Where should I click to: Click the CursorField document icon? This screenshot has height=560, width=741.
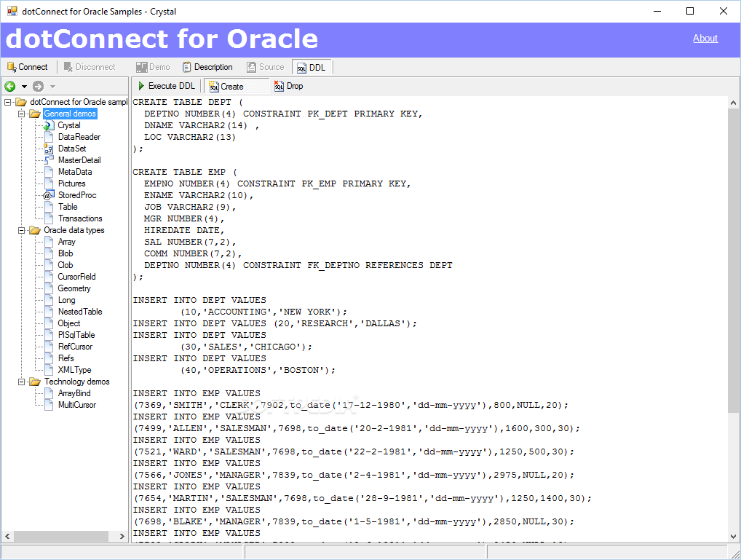[49, 277]
